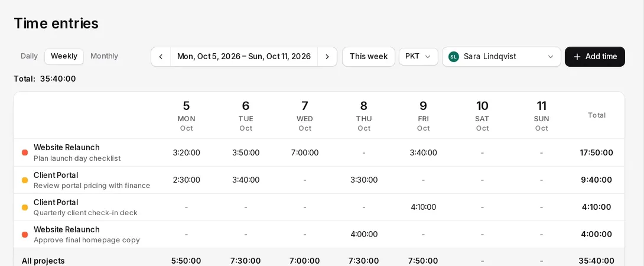Viewport: 644px width, 266px height.
Task: Click the Total: 35:40:00 summary above the table
Action: point(45,79)
